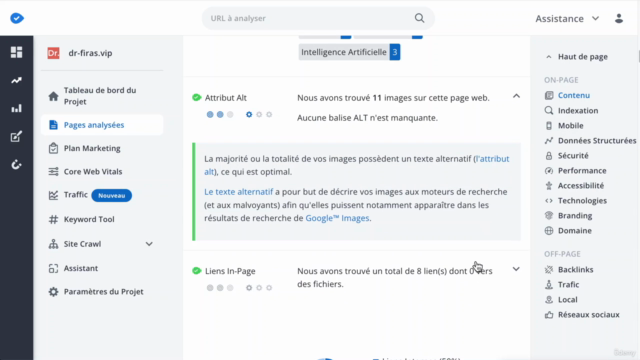
Task: Click the dr-firas.vip project favicon
Action: (53, 53)
